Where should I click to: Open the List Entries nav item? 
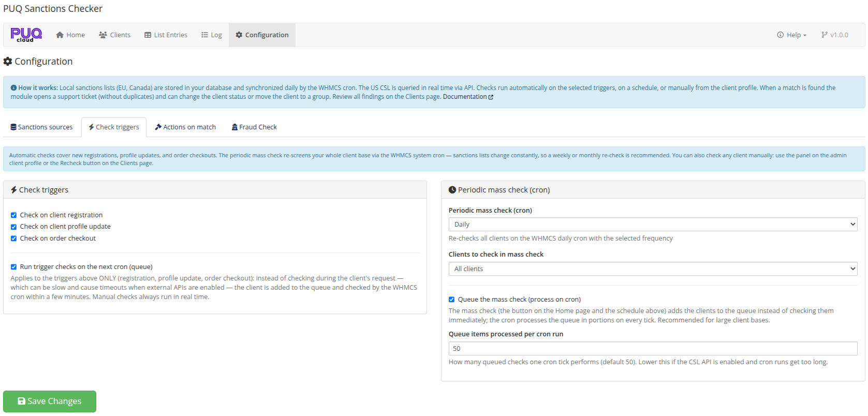coord(166,35)
